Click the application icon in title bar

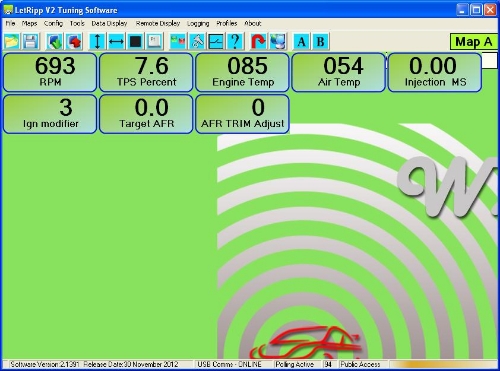[x=8, y=10]
